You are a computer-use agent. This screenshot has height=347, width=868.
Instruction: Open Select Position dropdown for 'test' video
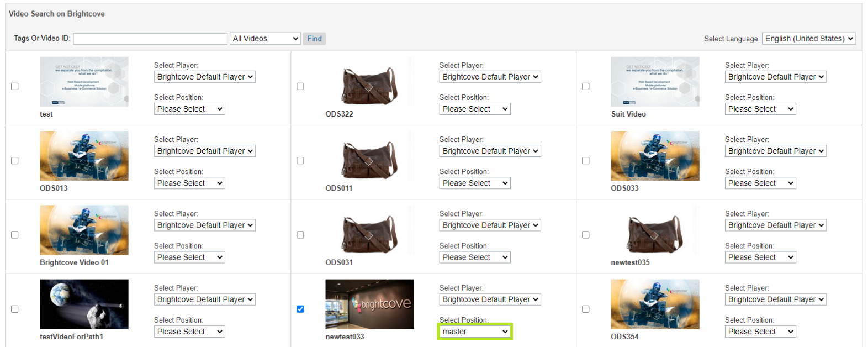click(x=189, y=109)
